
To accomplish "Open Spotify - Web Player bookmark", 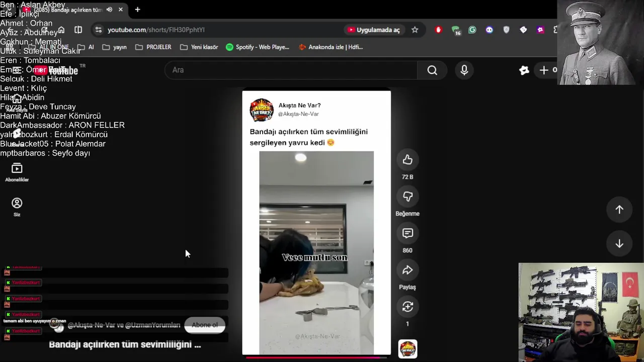I will click(258, 47).
